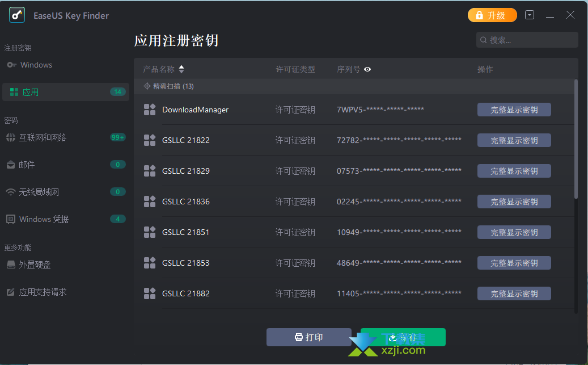
Task: Click the app icon for GSLLC 21882
Action: (150, 293)
